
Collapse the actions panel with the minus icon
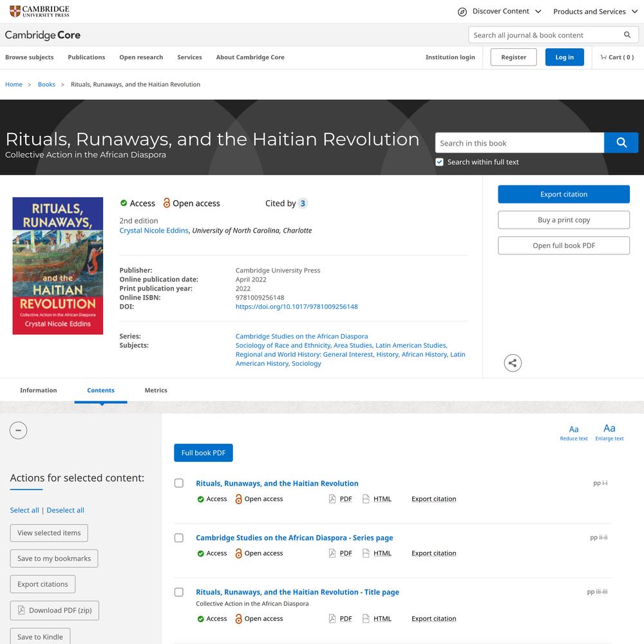pos(19,430)
